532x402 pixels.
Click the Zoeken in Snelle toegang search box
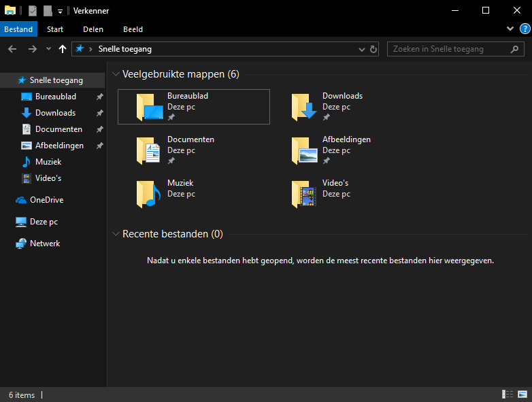coord(449,49)
